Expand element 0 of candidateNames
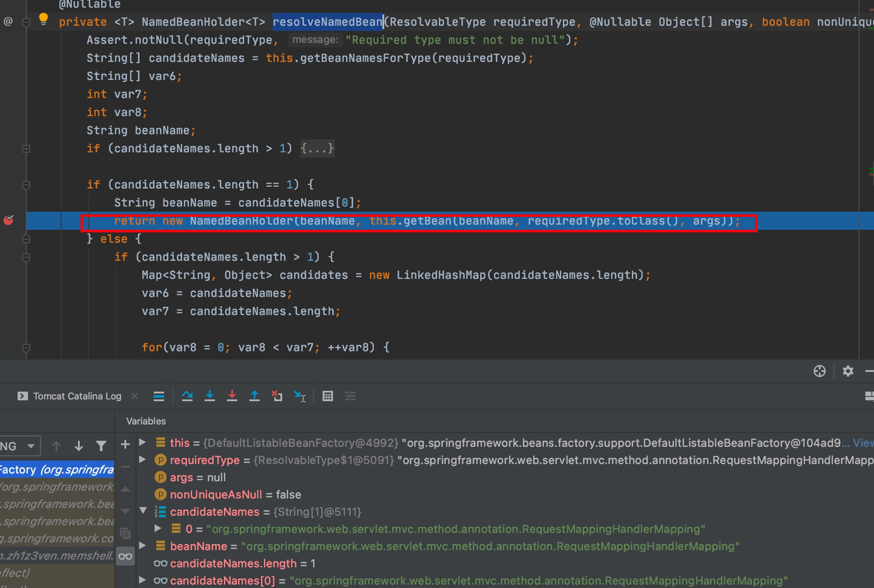874x588 pixels. 159,529
